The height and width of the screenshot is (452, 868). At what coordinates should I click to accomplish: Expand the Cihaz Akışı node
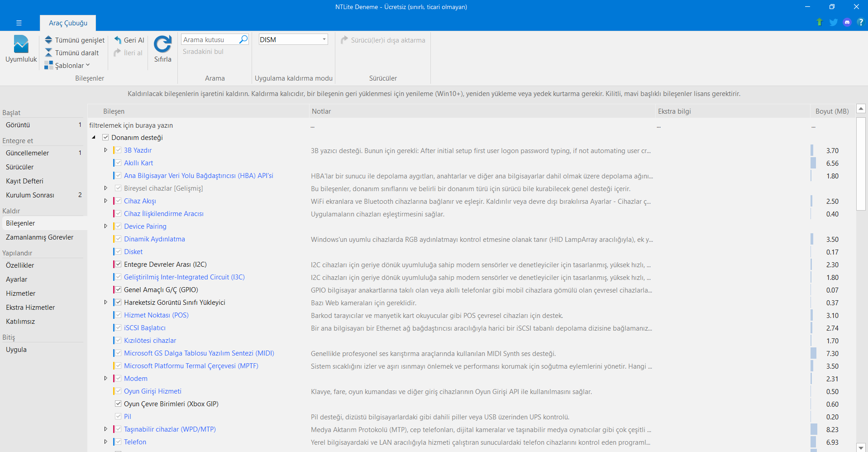(106, 201)
